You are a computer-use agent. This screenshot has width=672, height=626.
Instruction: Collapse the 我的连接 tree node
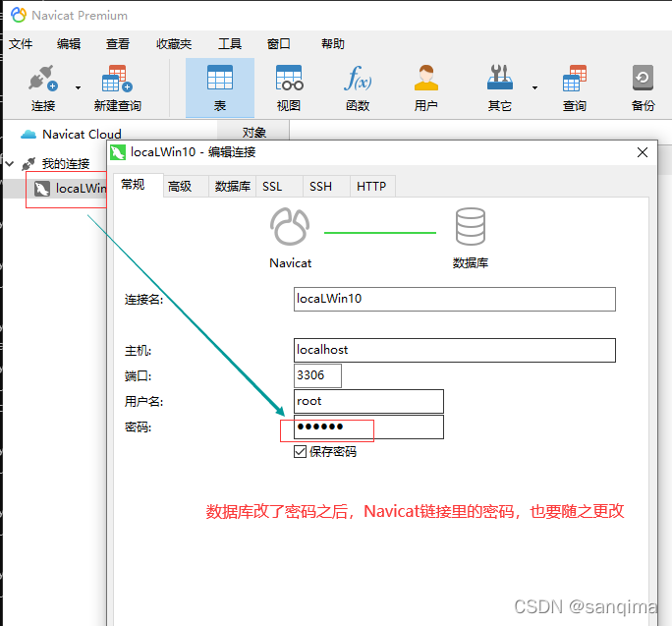pyautogui.click(x=10, y=163)
